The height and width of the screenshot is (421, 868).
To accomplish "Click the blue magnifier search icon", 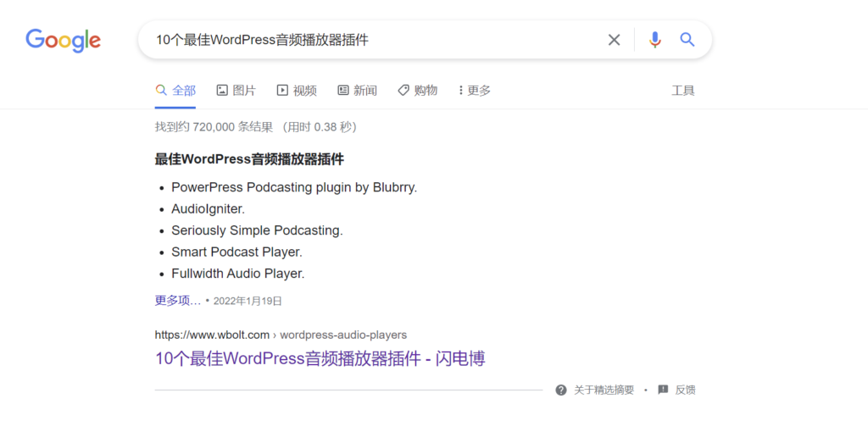I will pyautogui.click(x=687, y=40).
